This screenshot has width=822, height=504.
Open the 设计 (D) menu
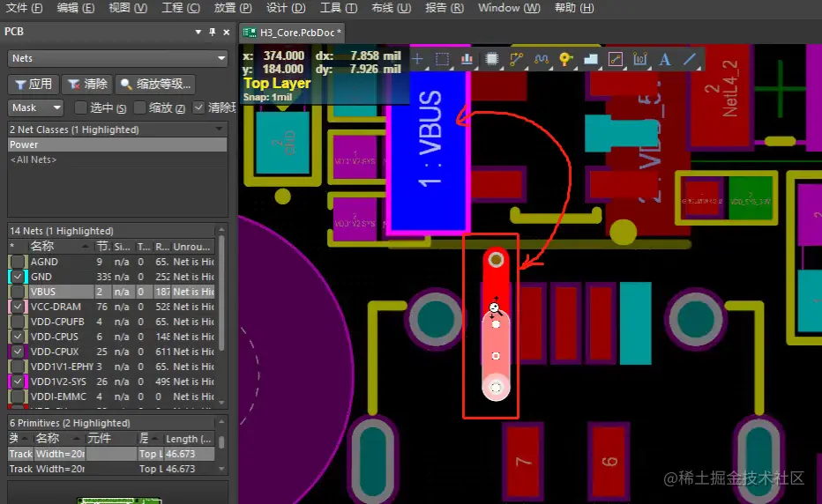coord(286,8)
